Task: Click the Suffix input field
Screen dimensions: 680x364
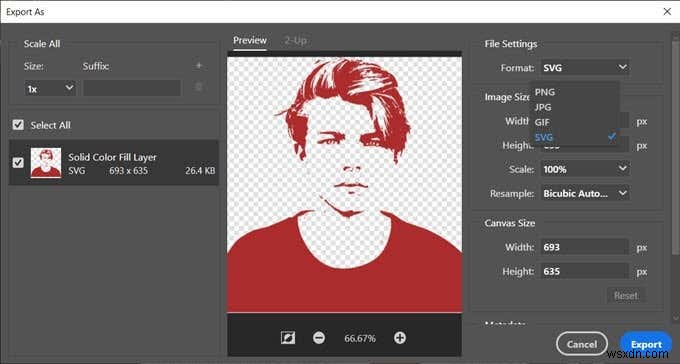Action: tap(132, 88)
